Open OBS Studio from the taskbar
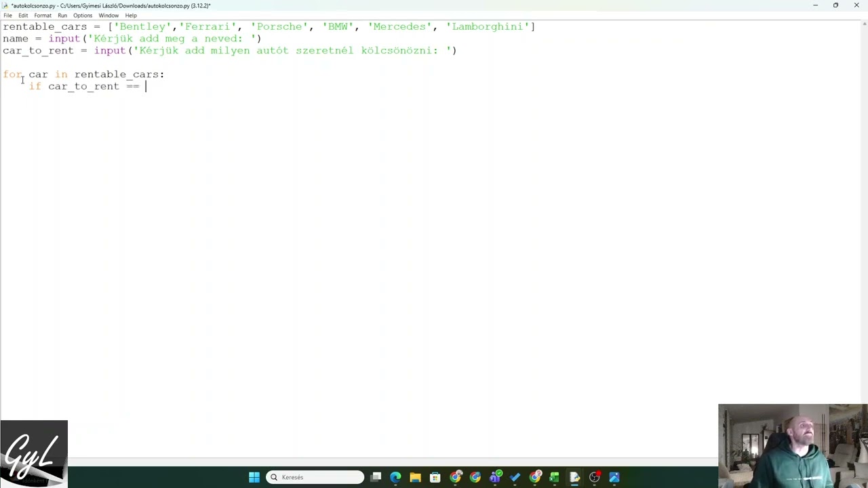 point(595,477)
